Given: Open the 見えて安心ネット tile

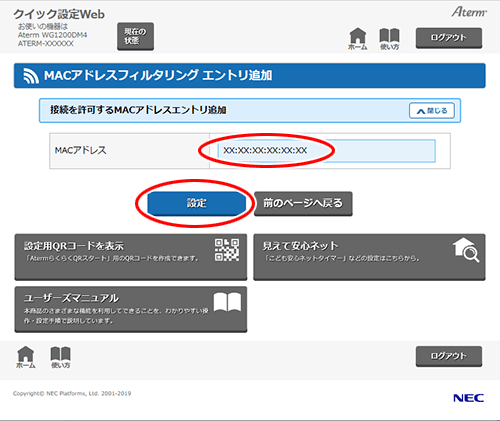Looking at the screenshot, I should pyautogui.click(x=369, y=257).
